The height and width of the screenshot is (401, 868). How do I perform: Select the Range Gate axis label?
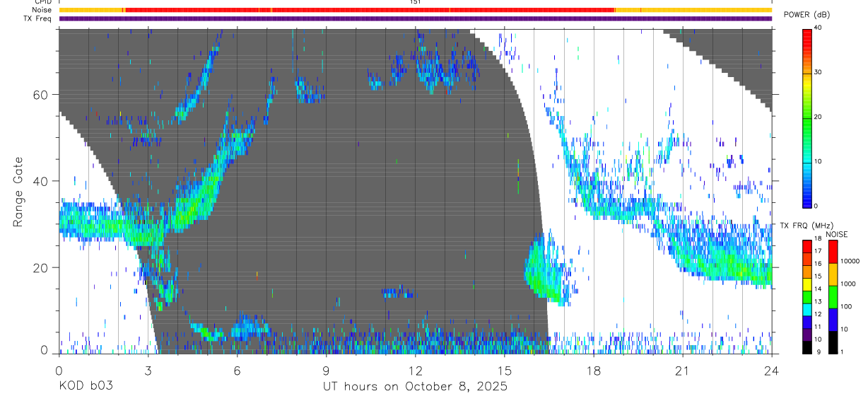click(x=20, y=192)
